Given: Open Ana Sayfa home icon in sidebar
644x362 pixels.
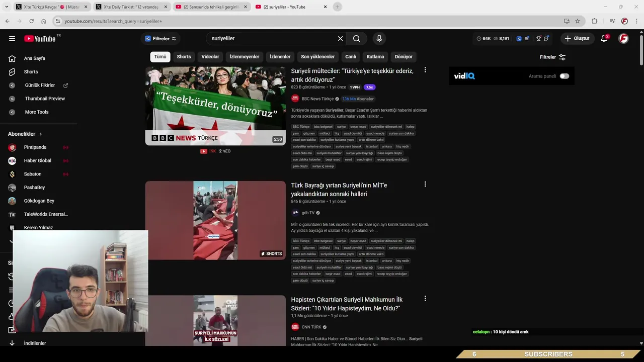Looking at the screenshot, I should click(x=12, y=58).
